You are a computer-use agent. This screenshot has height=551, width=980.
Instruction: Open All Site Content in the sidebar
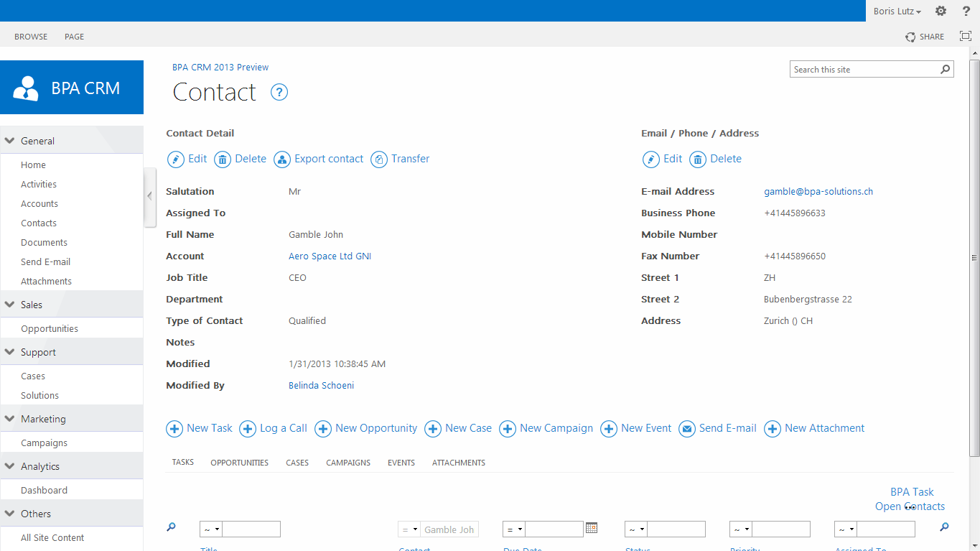(x=52, y=538)
